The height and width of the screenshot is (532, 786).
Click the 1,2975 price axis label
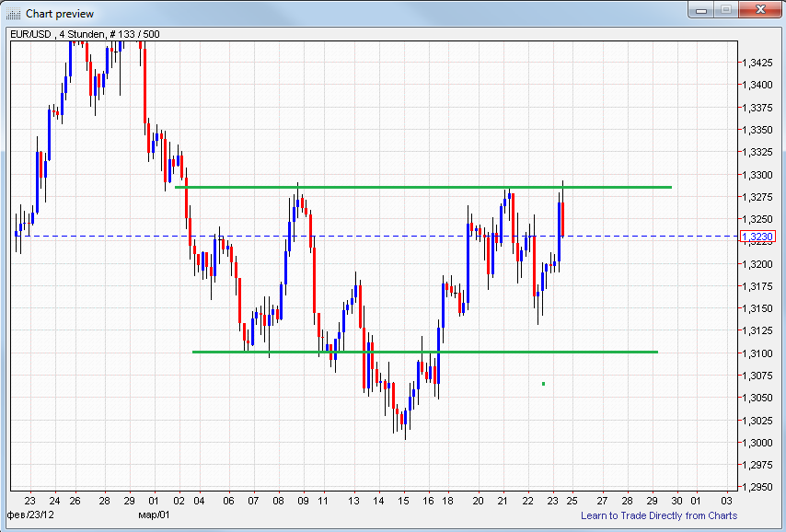coord(757,465)
